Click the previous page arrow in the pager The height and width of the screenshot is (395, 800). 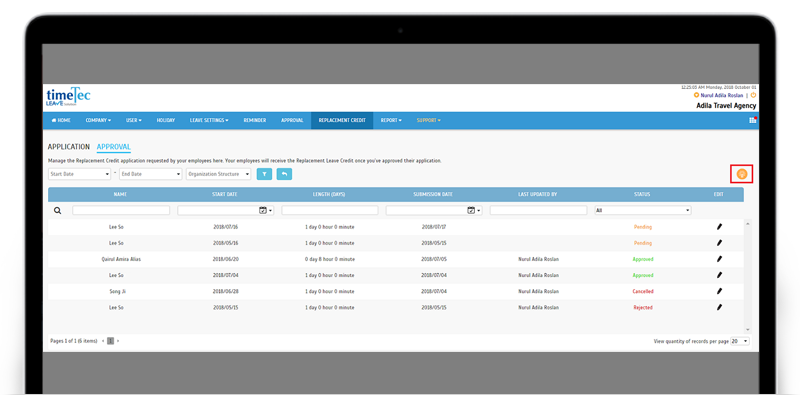[103, 341]
